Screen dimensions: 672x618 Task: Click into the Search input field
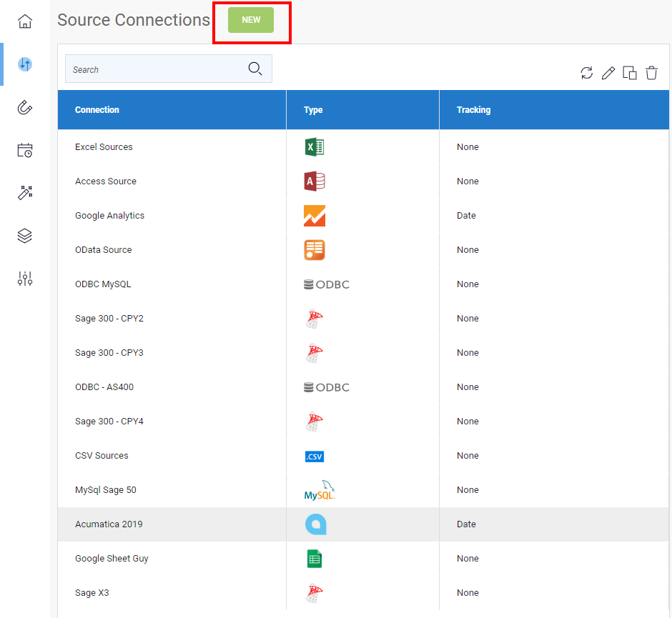(x=154, y=69)
